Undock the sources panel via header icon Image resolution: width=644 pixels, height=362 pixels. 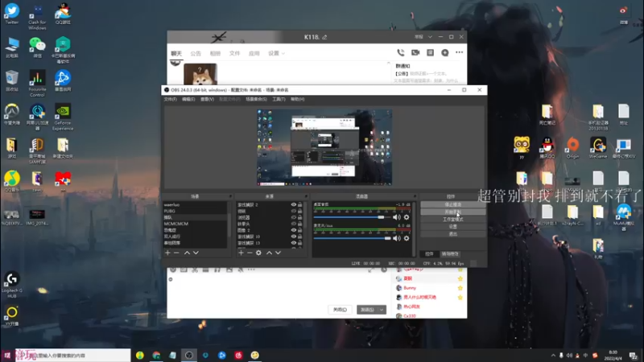[306, 196]
